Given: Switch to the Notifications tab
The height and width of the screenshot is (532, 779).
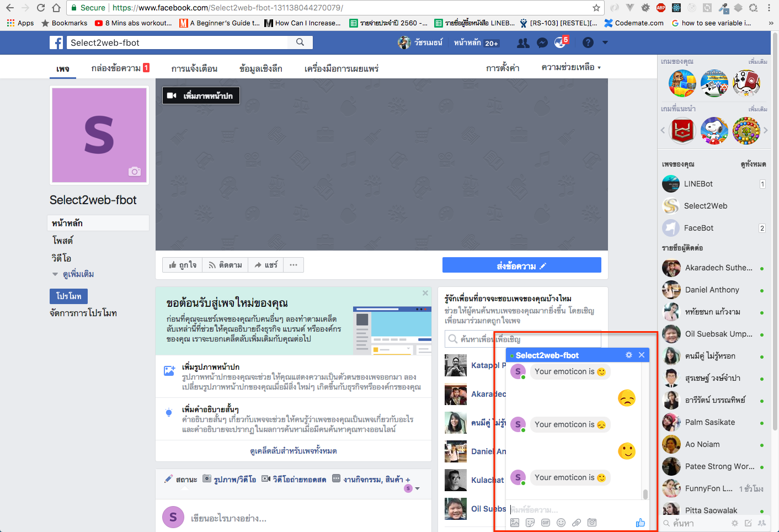Looking at the screenshot, I should (194, 68).
